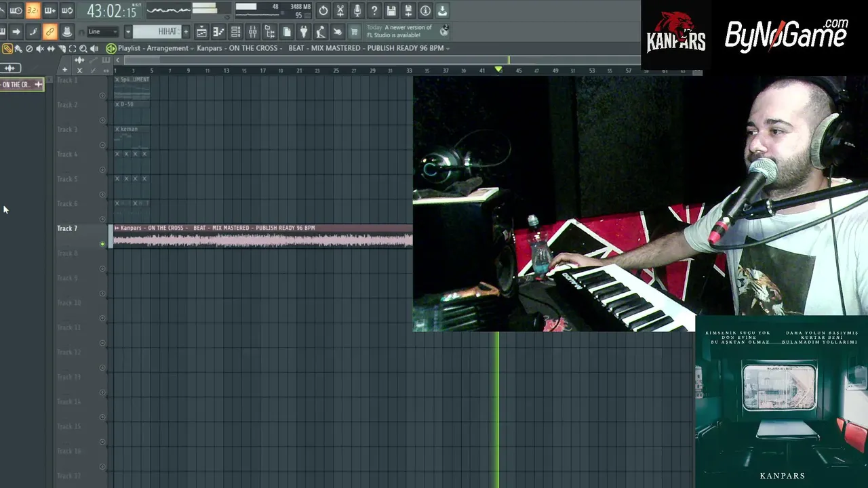This screenshot has width=868, height=488.
Task: Click the Kanpars album cover thumbnail
Action: (x=781, y=402)
